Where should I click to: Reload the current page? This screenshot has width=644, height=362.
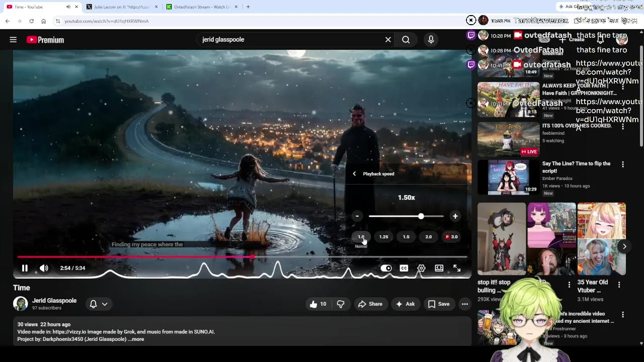click(x=31, y=21)
